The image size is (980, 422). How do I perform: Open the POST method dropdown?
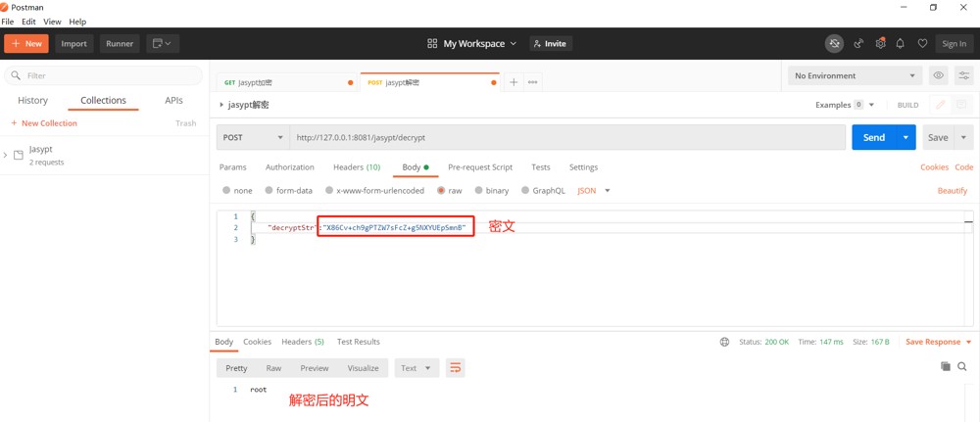253,137
